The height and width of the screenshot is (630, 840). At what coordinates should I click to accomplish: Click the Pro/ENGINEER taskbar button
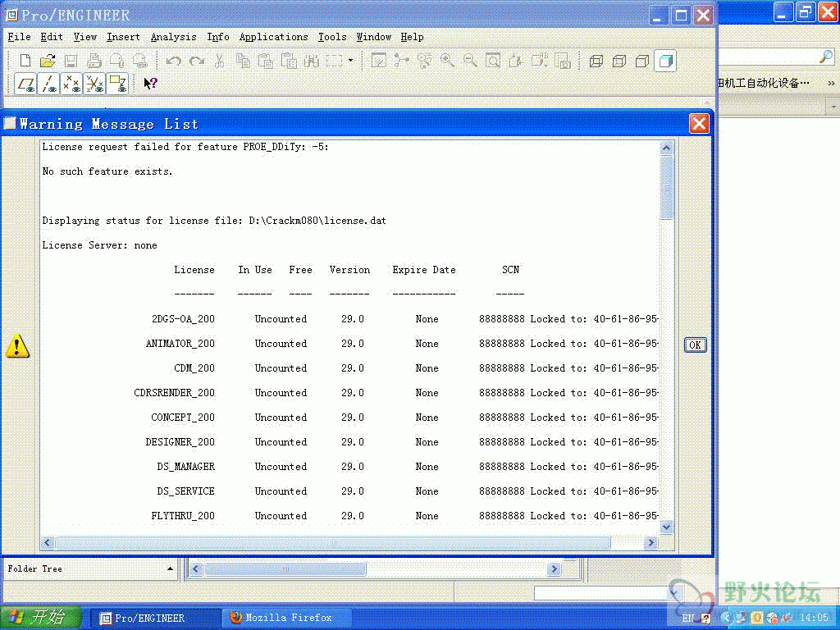click(x=155, y=618)
